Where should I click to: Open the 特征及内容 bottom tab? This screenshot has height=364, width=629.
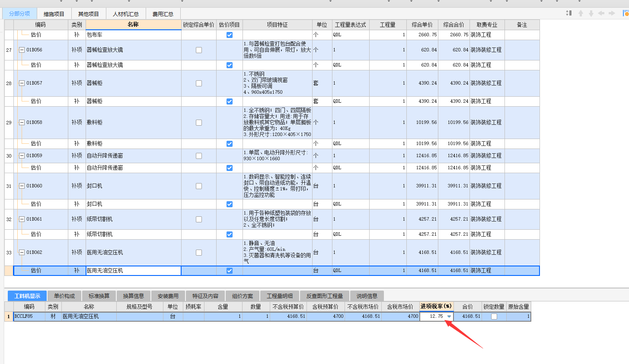pyautogui.click(x=205, y=296)
